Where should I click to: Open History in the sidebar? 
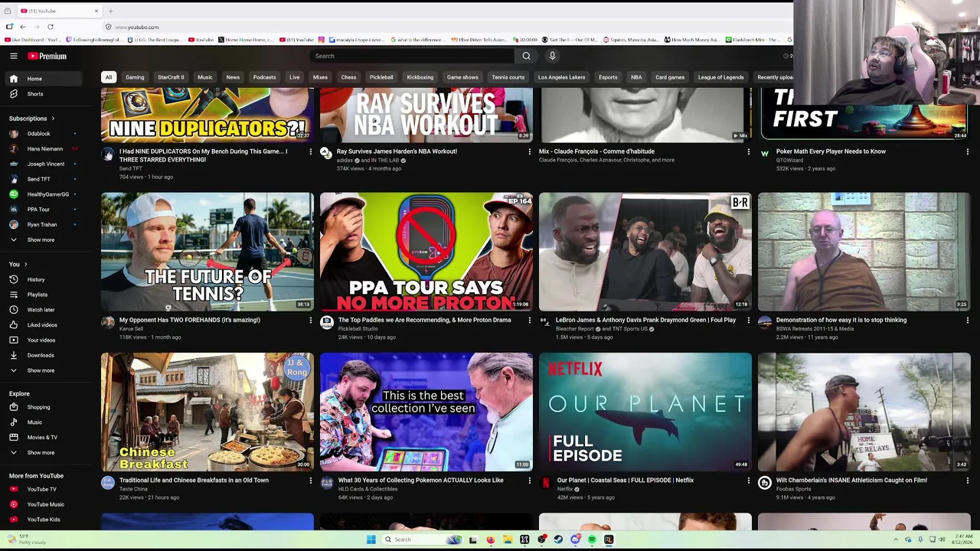(44, 279)
